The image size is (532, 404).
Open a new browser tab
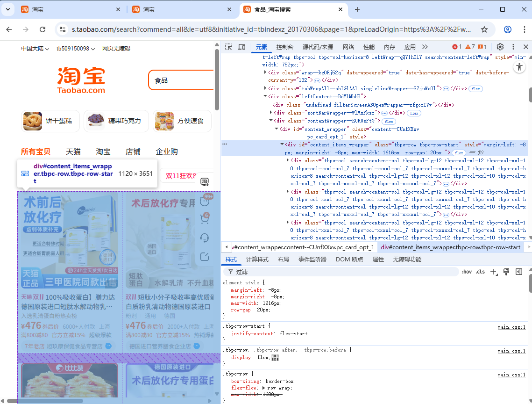[x=357, y=9]
